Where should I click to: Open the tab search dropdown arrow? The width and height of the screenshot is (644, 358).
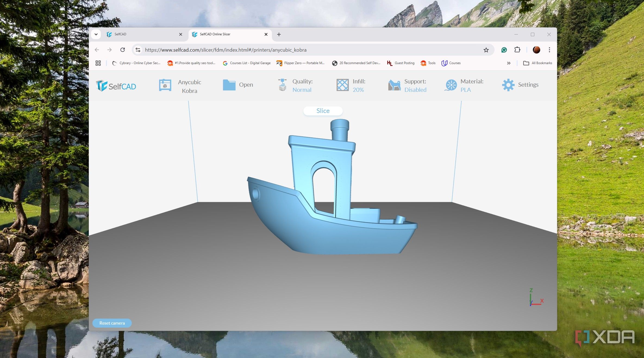[96, 34]
